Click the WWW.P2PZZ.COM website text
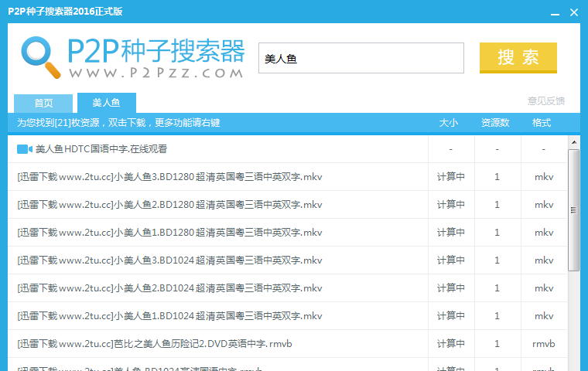588x371 pixels. tap(156, 73)
